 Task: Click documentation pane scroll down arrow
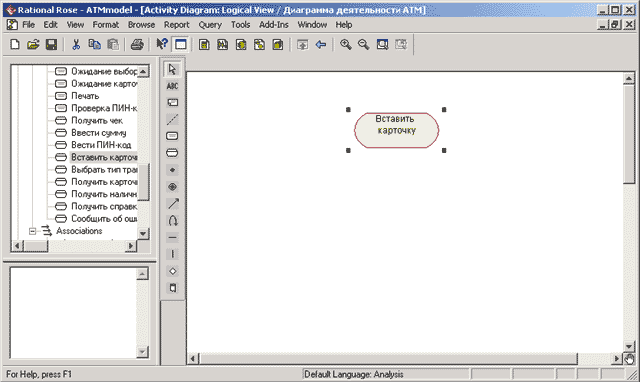click(142, 352)
